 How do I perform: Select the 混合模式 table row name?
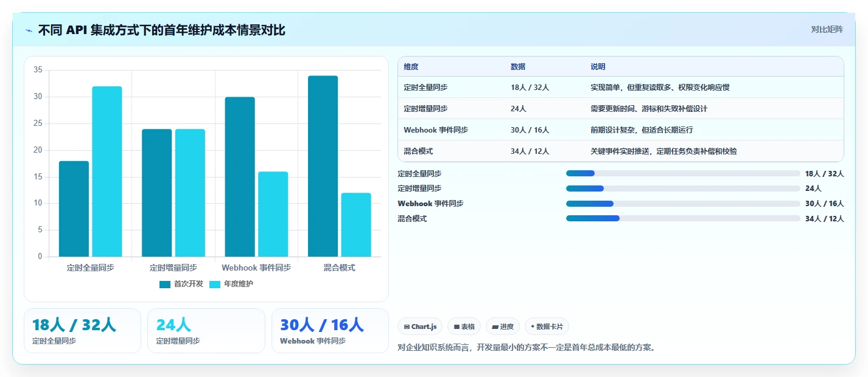tap(418, 151)
